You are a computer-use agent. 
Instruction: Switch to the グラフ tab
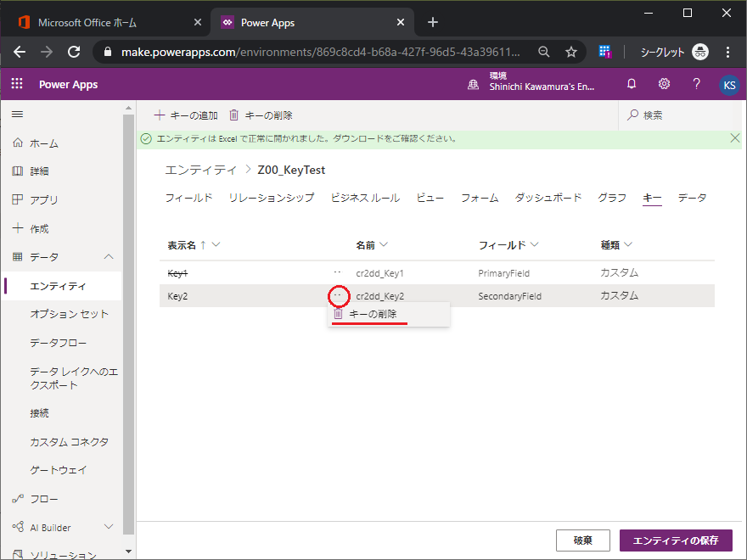pyautogui.click(x=612, y=198)
